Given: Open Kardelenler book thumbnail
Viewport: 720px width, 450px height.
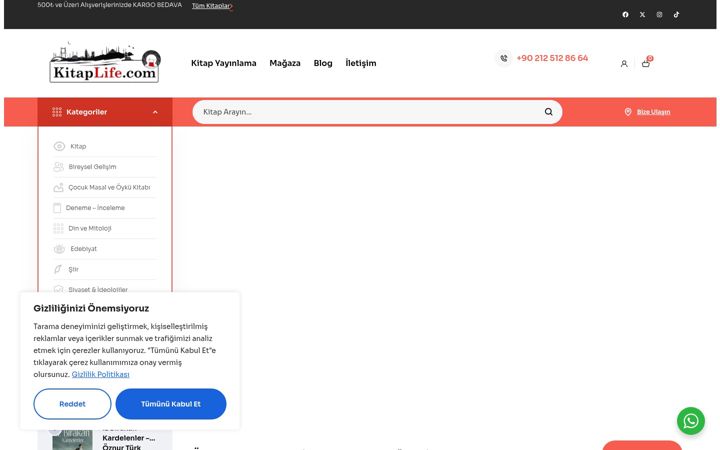Looking at the screenshot, I should tap(72, 440).
